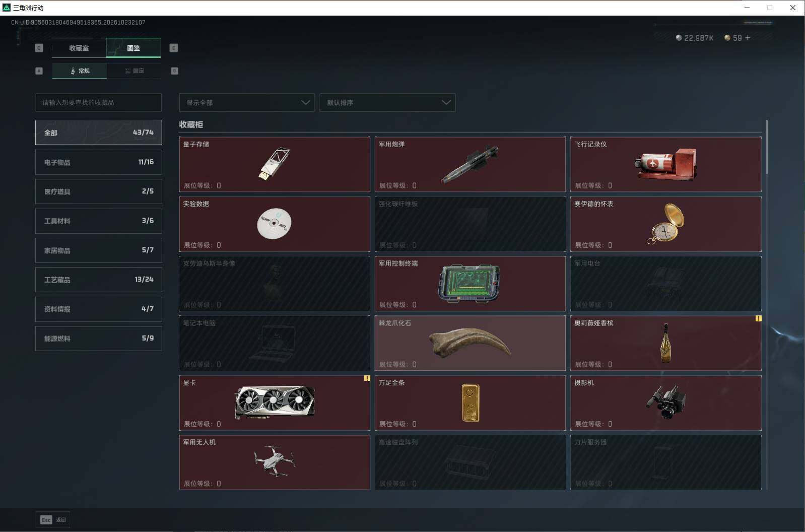Select the 摄影机 camera icon
Viewport: 805px width, 532px height.
tap(665, 402)
